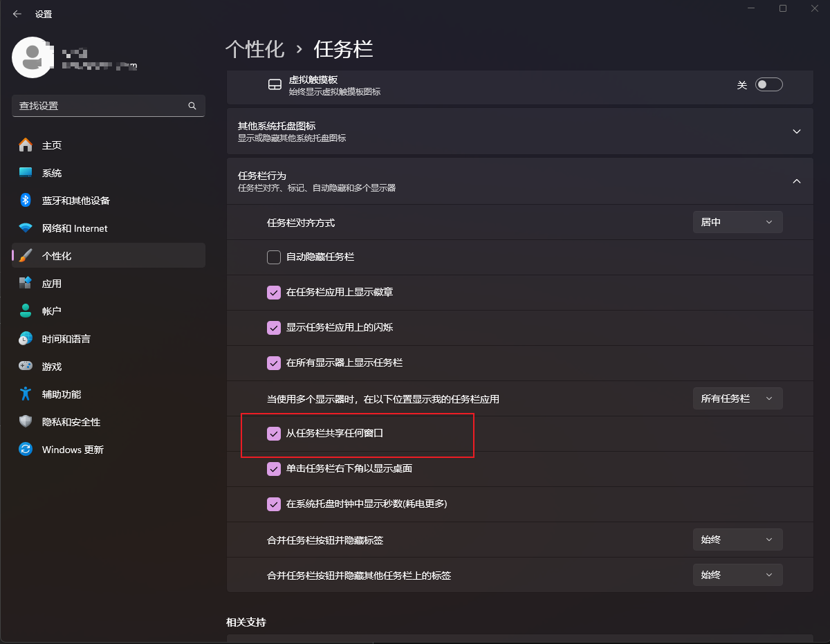Viewport: 830px width, 644px height.
Task: Uncheck 从任务栏共享任何窗口
Action: (x=274, y=434)
